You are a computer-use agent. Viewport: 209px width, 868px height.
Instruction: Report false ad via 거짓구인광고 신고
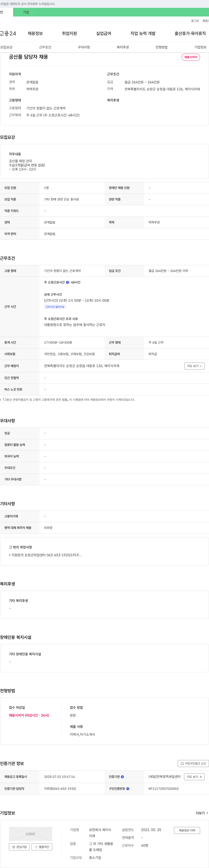click(x=193, y=764)
